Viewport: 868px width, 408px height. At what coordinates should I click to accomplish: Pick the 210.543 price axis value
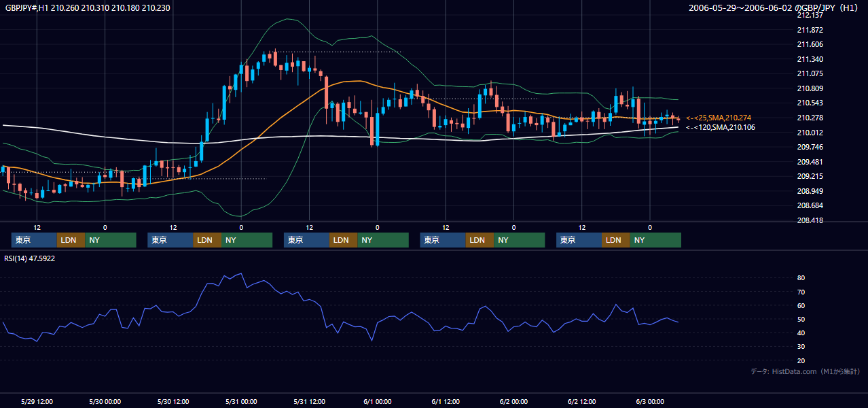click(811, 103)
